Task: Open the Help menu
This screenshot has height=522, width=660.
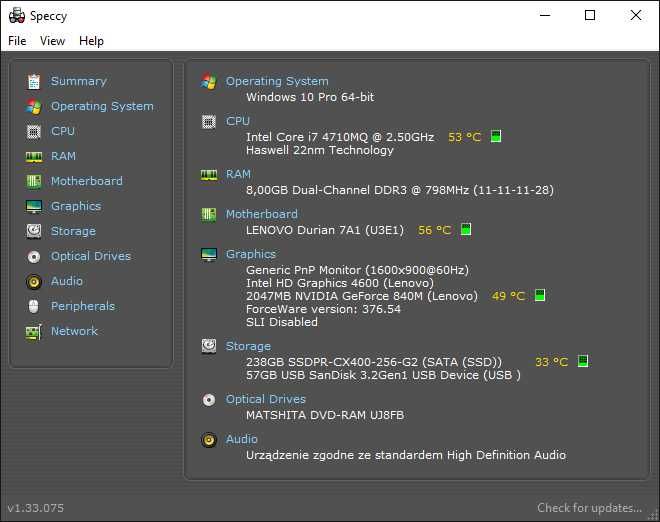Action: (91, 41)
